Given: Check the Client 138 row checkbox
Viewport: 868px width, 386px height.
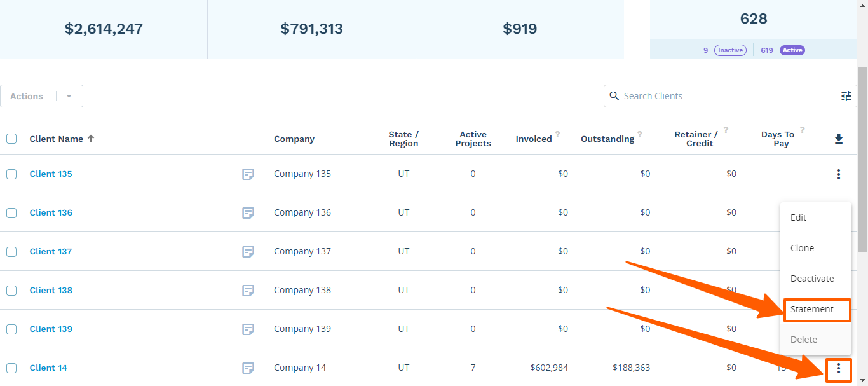Looking at the screenshot, I should point(11,291).
